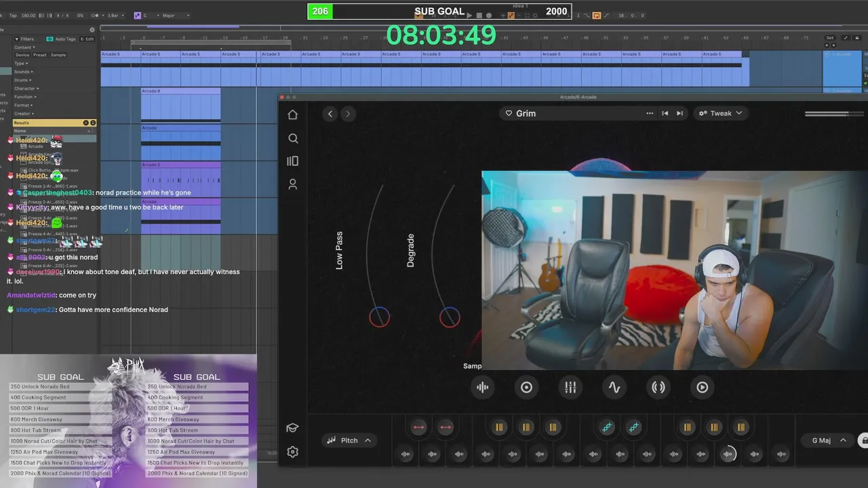Toggle the Device content filter
Viewport: 868px width, 488px height.
22,55
